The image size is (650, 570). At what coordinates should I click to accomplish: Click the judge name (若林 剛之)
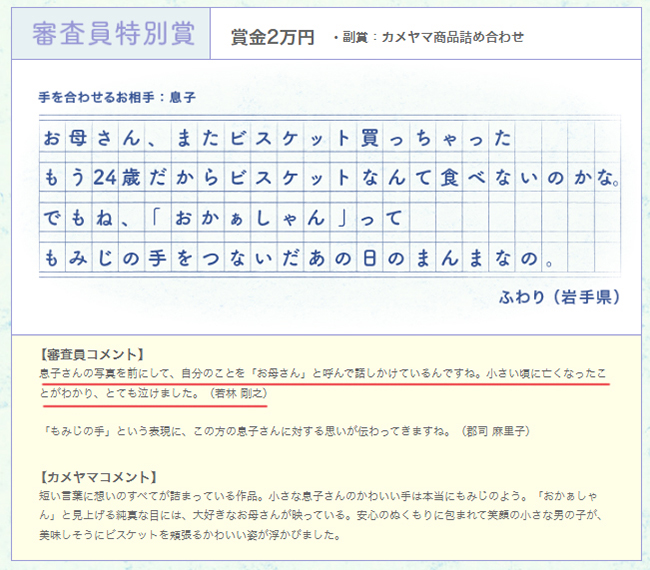(238, 393)
